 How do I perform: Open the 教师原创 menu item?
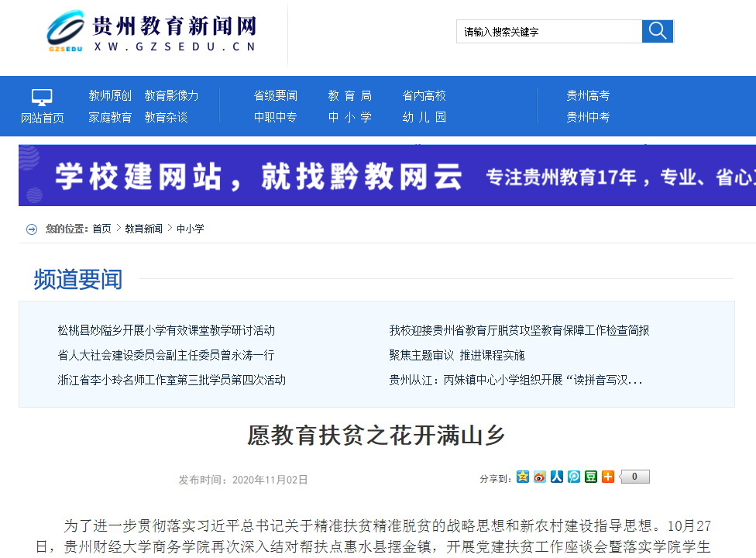click(x=110, y=95)
